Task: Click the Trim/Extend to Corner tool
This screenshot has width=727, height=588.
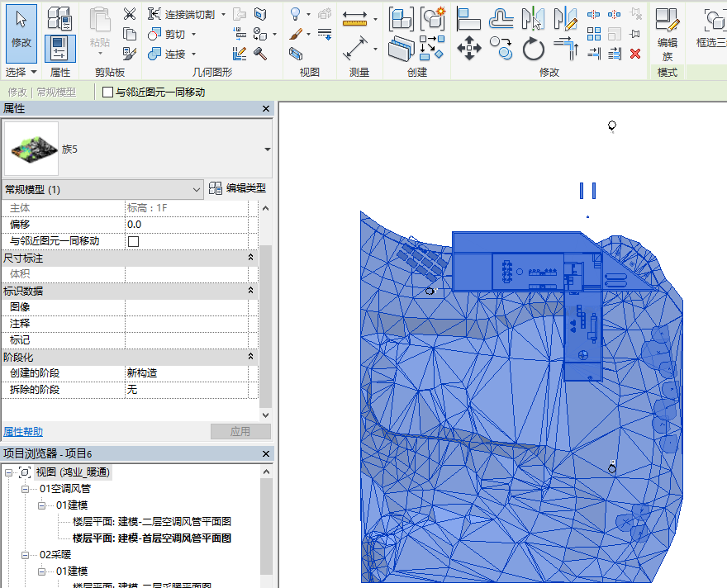Action: pos(566,48)
